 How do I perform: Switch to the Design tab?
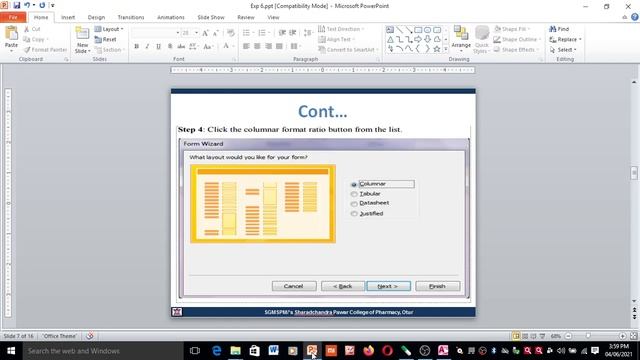point(96,17)
